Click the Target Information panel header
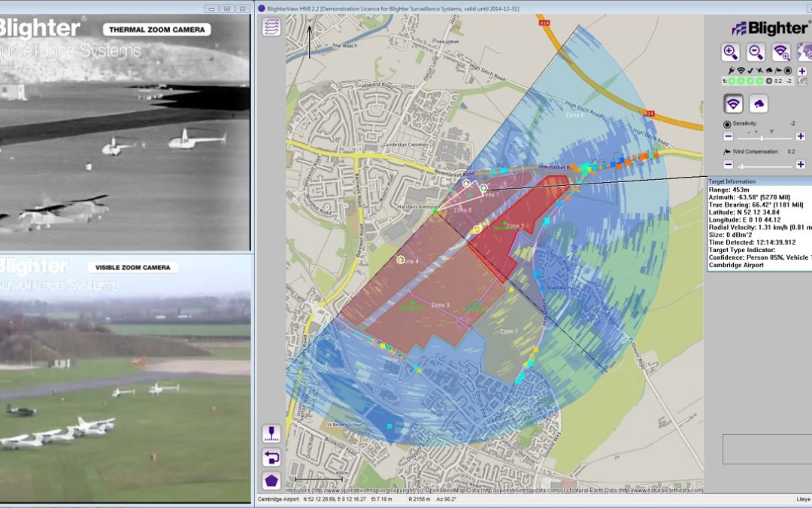Viewport: 812px width, 508px height. click(759, 181)
